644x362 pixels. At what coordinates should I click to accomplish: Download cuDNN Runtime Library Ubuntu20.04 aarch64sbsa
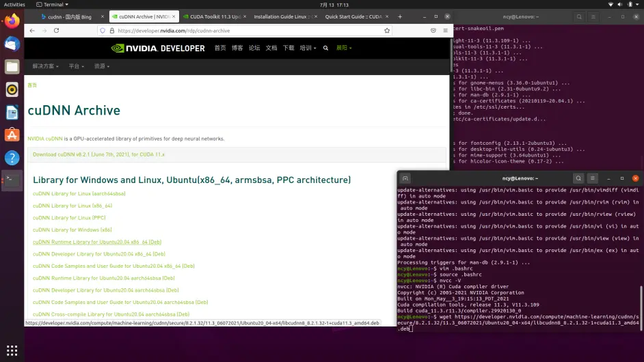(x=103, y=278)
